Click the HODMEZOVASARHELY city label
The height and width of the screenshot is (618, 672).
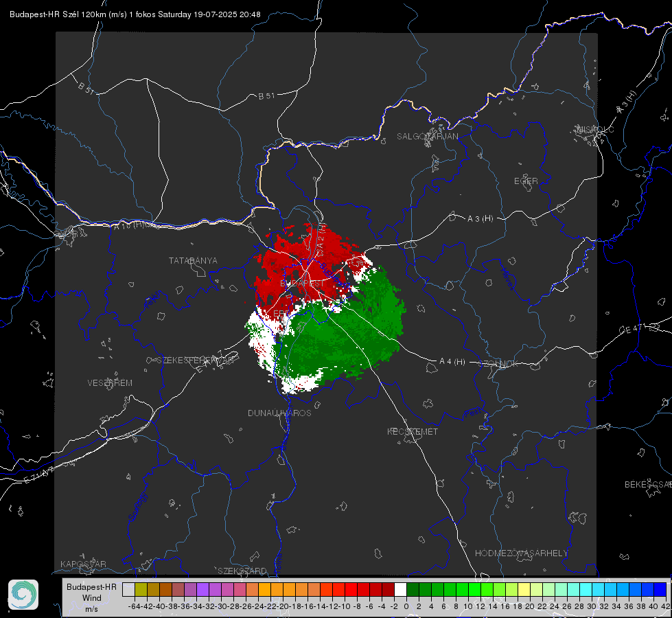521,553
